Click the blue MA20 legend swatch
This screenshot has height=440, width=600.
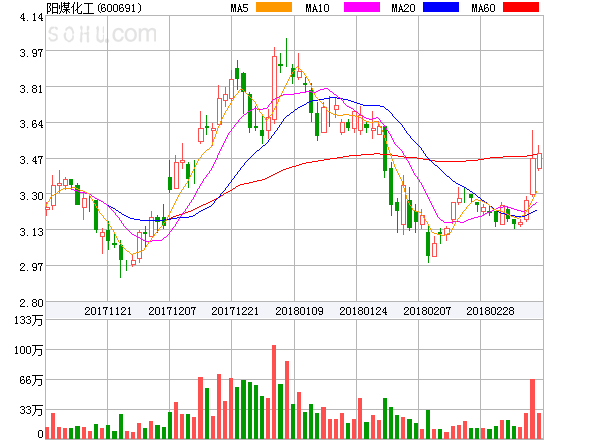441,7
